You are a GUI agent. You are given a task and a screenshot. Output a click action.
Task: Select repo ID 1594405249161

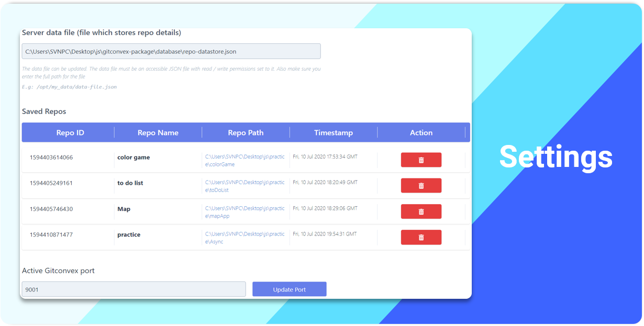(51, 183)
